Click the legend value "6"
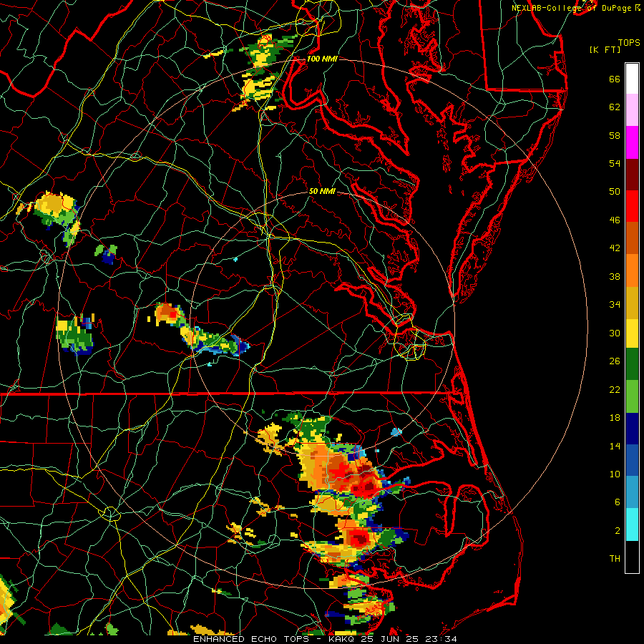Viewport: 644px width, 644px height. tap(618, 502)
